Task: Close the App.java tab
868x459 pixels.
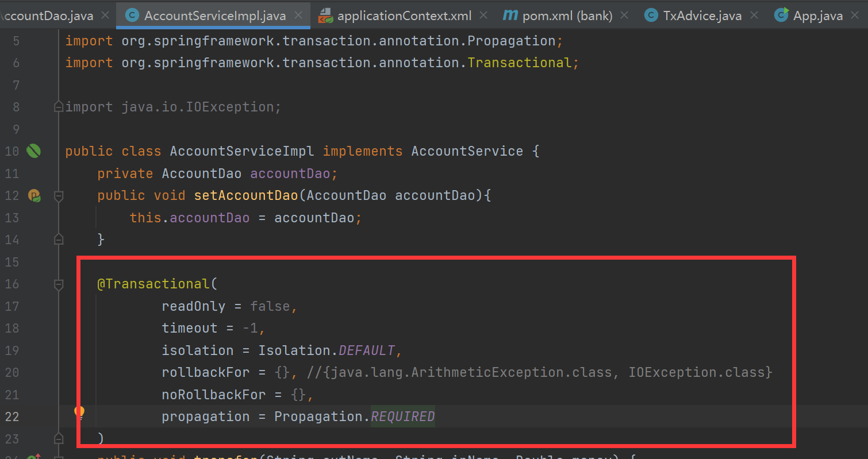Action: (x=855, y=16)
